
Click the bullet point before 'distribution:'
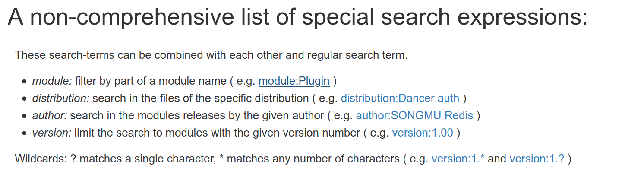(x=24, y=99)
